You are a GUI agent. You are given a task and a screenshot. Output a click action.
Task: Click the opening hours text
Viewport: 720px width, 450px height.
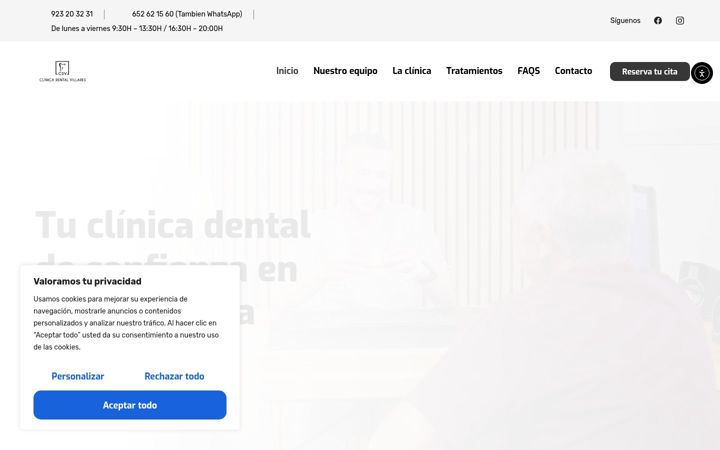(137, 28)
